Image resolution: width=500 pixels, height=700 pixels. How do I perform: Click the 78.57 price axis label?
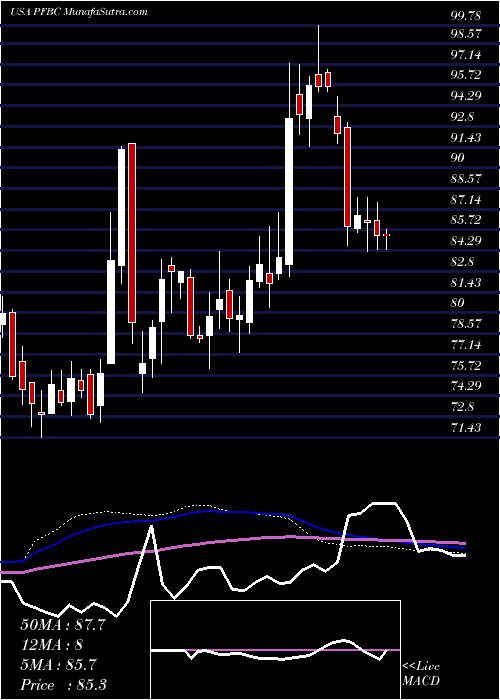click(466, 324)
